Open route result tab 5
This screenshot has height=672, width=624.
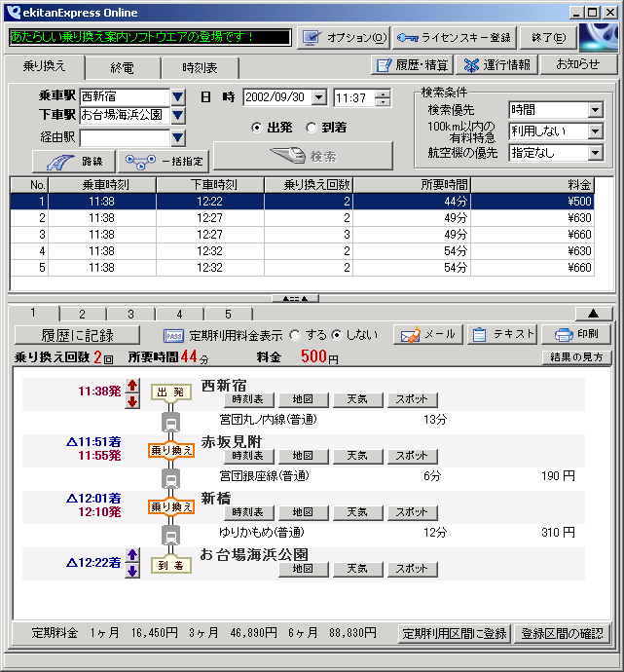228,315
